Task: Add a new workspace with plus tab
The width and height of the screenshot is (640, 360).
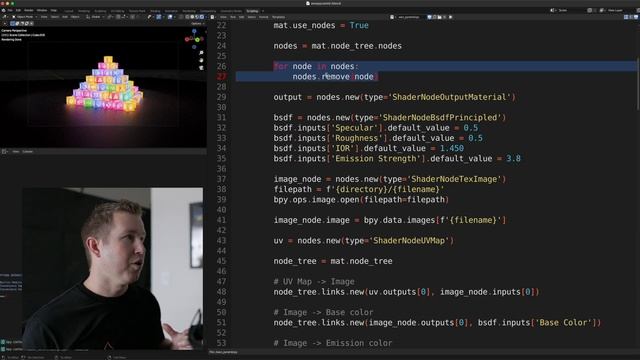Action: point(263,11)
